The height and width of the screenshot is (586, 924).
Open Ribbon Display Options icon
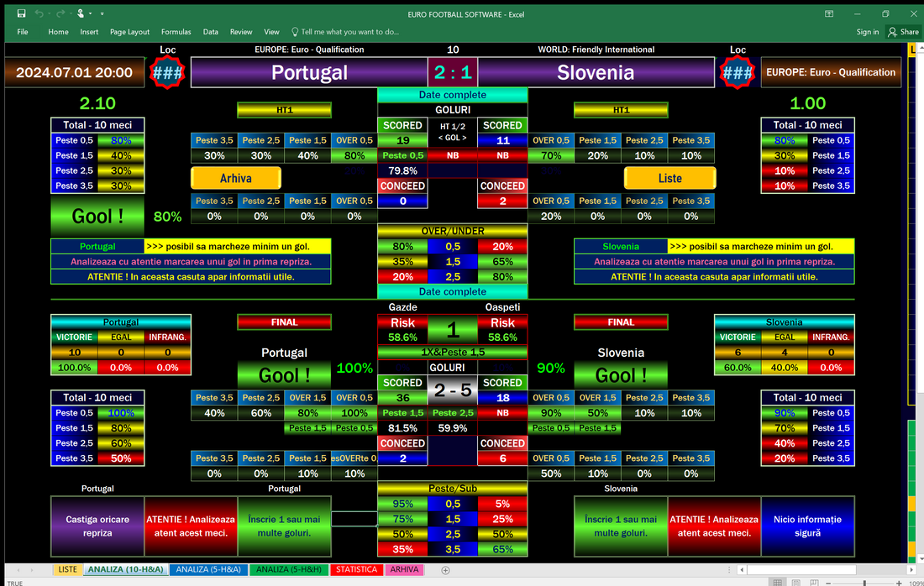tap(829, 13)
